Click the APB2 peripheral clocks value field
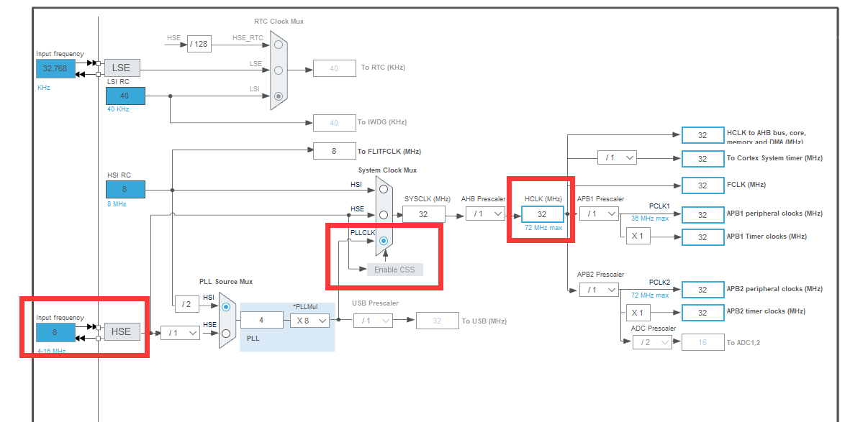 pos(703,290)
